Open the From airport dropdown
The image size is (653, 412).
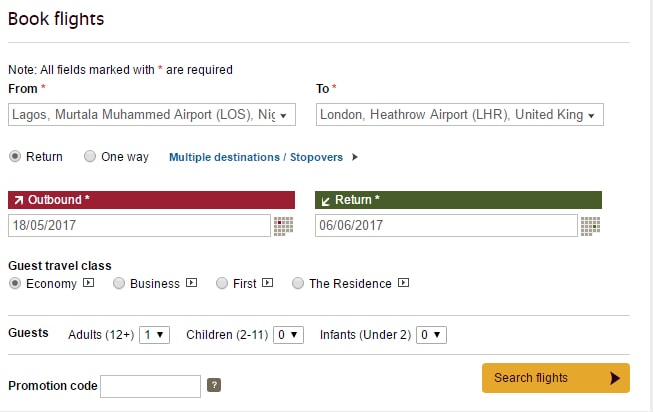click(152, 115)
